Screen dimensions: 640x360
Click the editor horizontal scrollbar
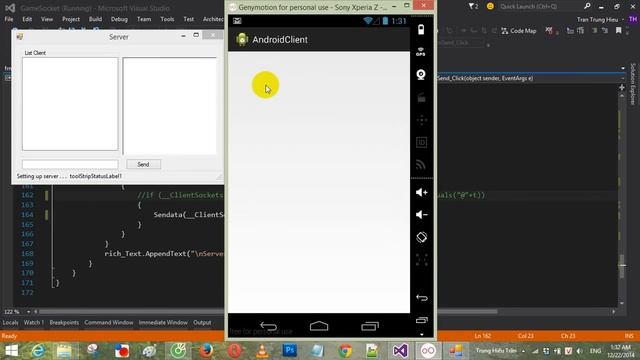click(x=325, y=311)
